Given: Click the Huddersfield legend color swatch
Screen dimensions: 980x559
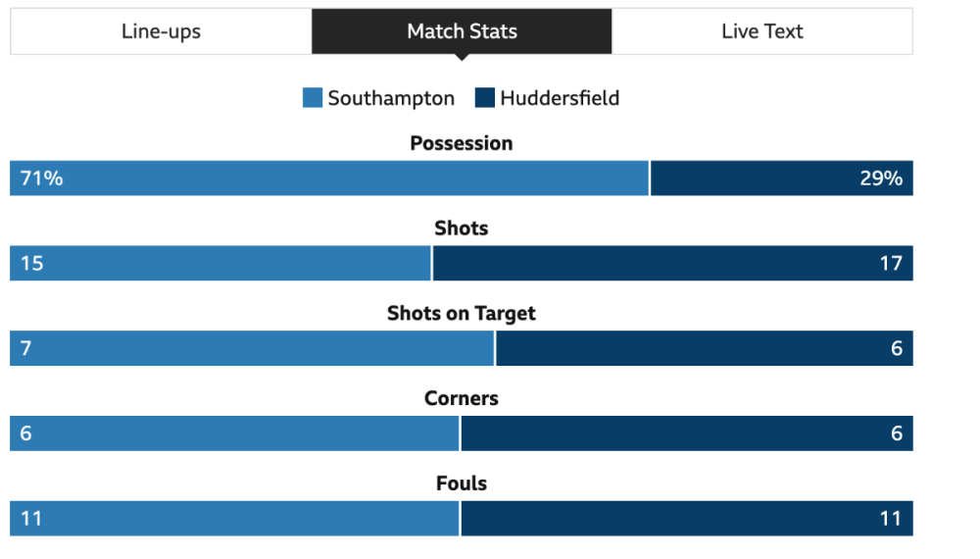Looking at the screenshot, I should [484, 98].
